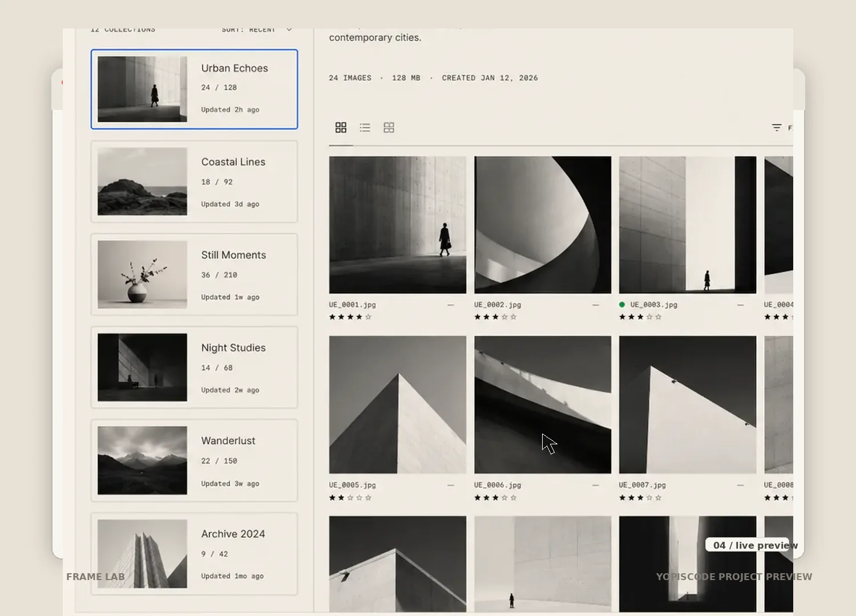The height and width of the screenshot is (616, 856).
Task: Select the Urban Echoes collection card
Action: click(x=195, y=89)
